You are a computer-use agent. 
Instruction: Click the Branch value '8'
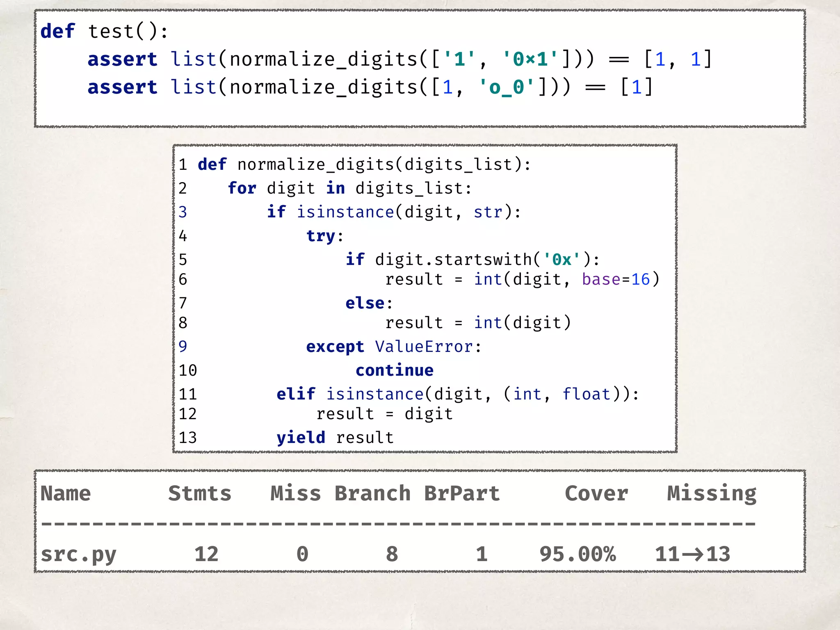tap(392, 554)
